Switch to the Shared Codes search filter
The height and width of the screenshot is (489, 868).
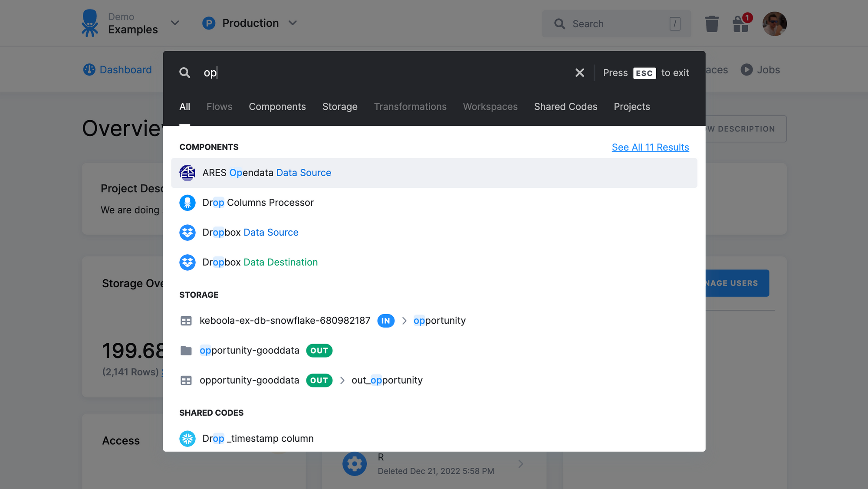tap(566, 107)
